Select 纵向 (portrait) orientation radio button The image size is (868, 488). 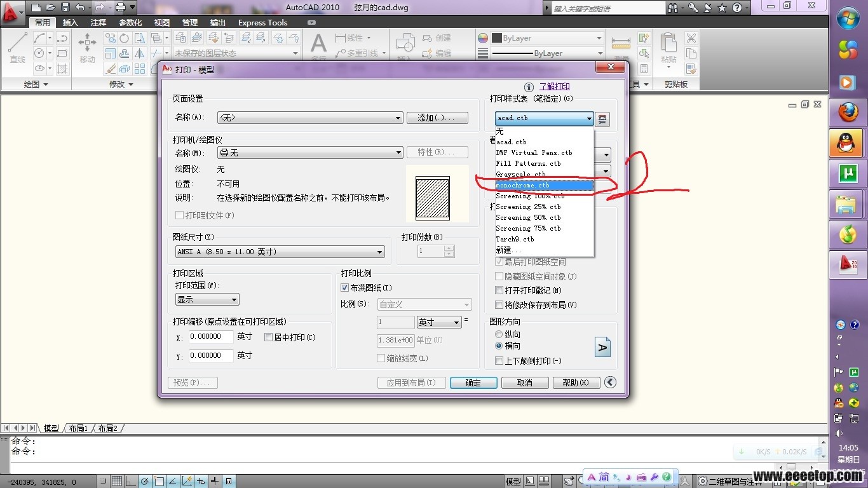[499, 334]
